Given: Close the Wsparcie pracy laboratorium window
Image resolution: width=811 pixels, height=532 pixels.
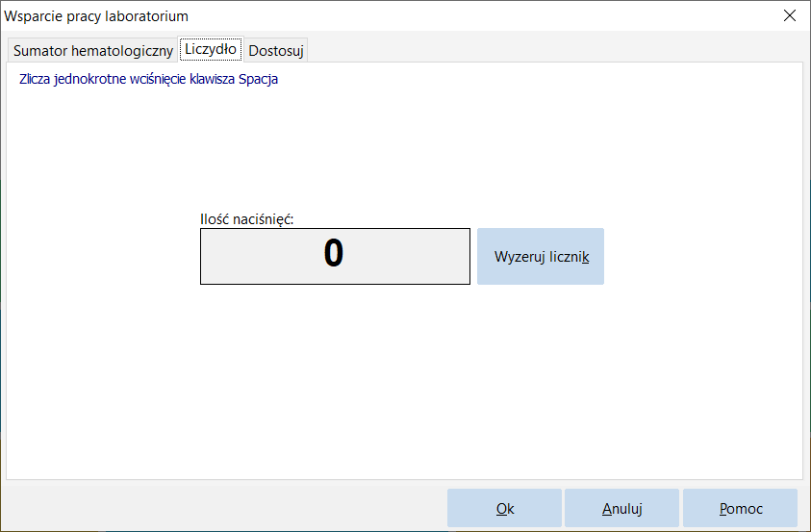Looking at the screenshot, I should click(789, 15).
